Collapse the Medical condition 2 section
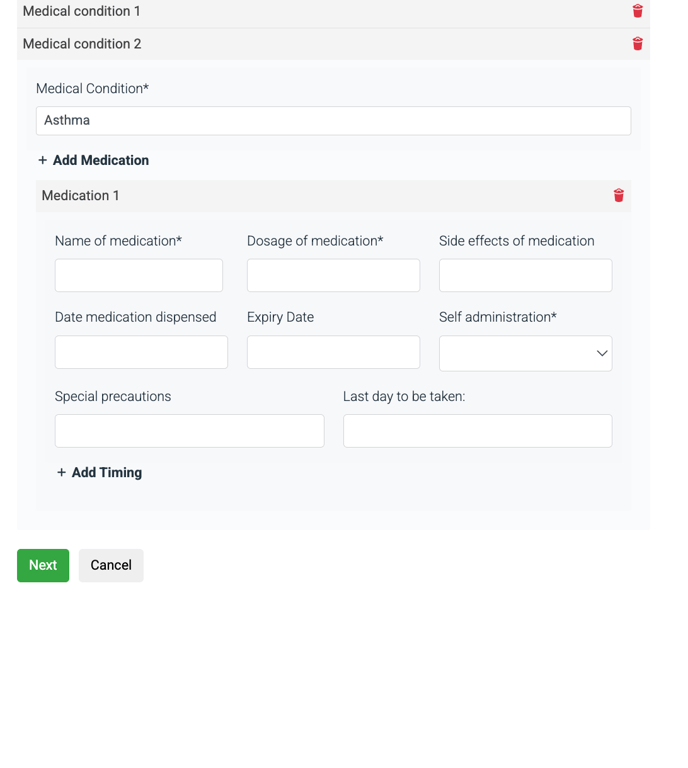688x768 pixels. (x=333, y=44)
